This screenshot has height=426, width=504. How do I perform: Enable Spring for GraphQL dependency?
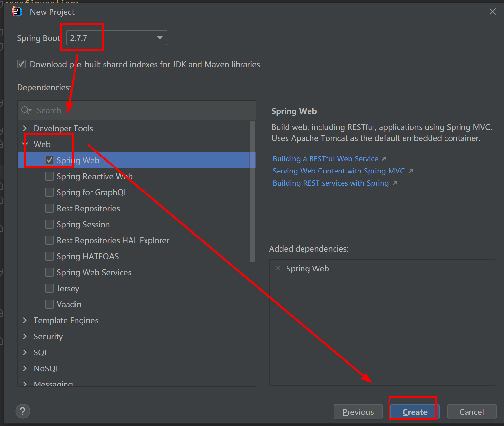click(x=50, y=192)
